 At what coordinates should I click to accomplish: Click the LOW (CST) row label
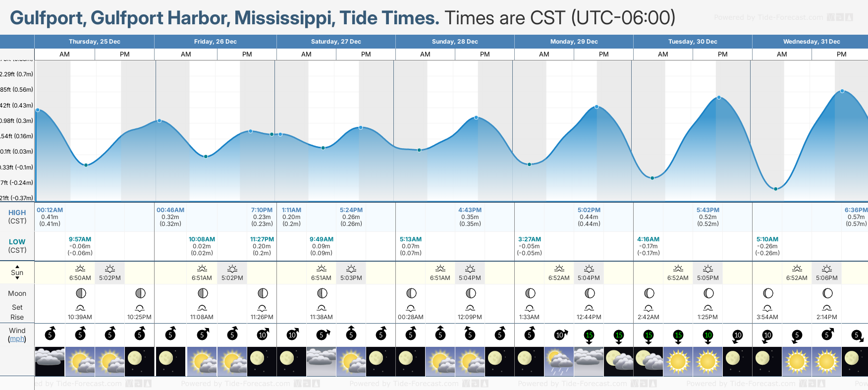pyautogui.click(x=17, y=246)
